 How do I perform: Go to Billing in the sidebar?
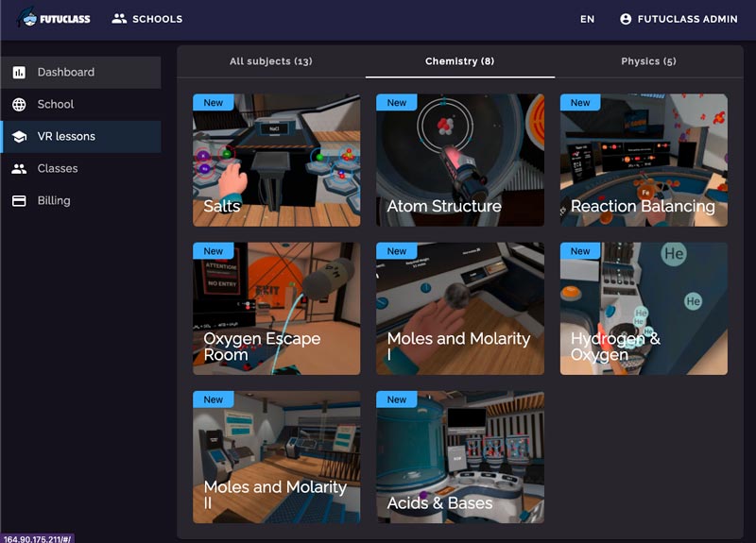tap(54, 201)
